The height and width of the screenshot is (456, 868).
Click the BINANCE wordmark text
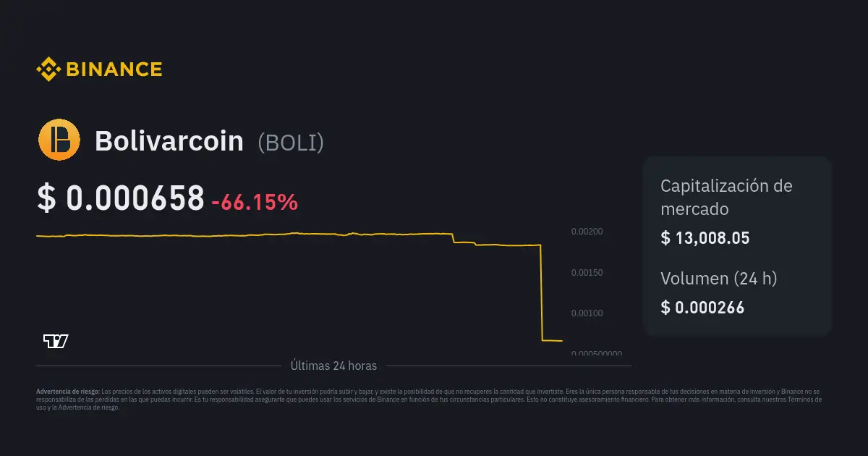(114, 69)
